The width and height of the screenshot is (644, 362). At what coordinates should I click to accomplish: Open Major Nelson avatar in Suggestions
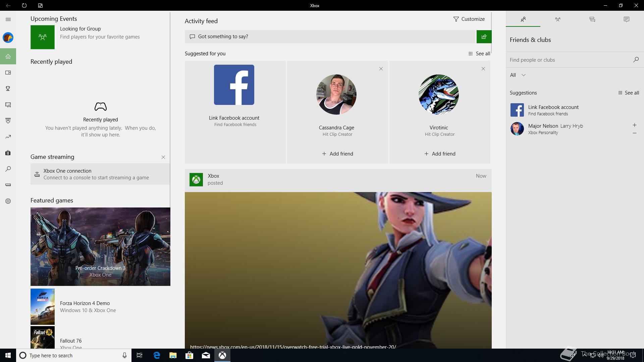[x=517, y=129]
